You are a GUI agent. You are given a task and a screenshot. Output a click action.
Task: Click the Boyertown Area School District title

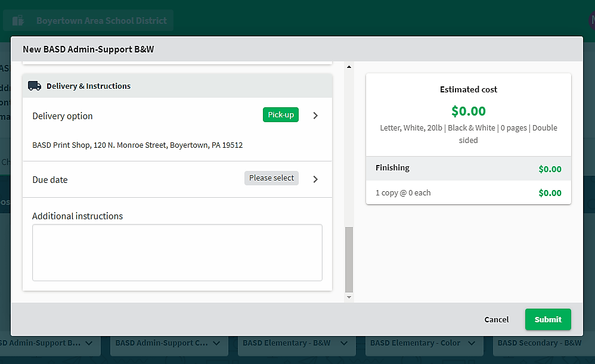(x=101, y=21)
